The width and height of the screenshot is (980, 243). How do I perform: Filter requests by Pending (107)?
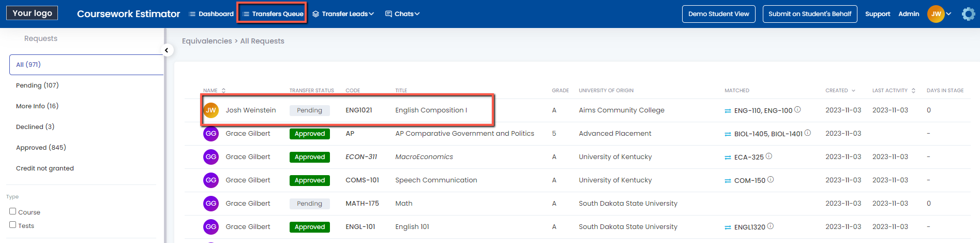coord(37,85)
